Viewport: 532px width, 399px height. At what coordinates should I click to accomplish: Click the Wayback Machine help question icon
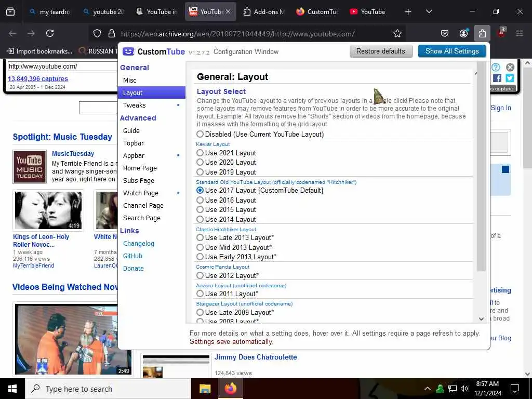click(x=496, y=67)
